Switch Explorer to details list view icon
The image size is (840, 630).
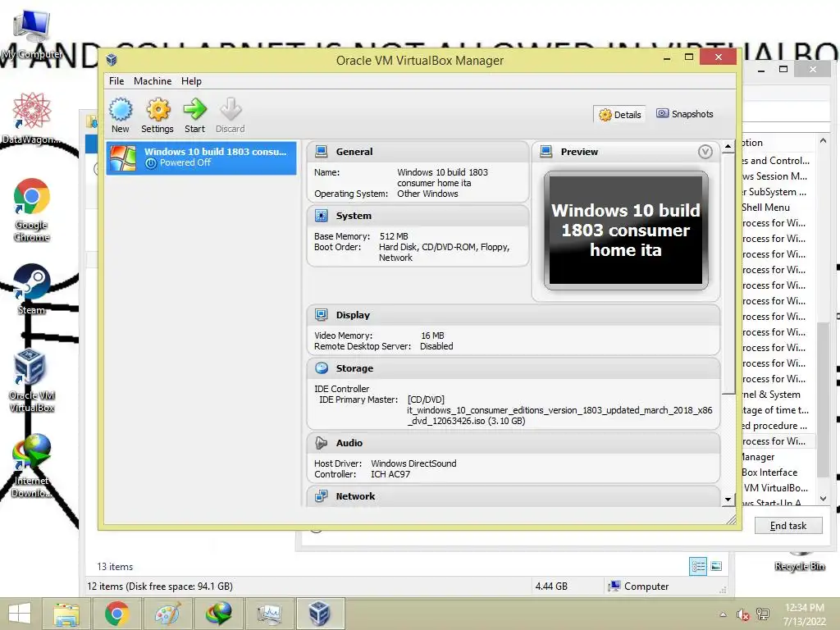pyautogui.click(x=698, y=566)
